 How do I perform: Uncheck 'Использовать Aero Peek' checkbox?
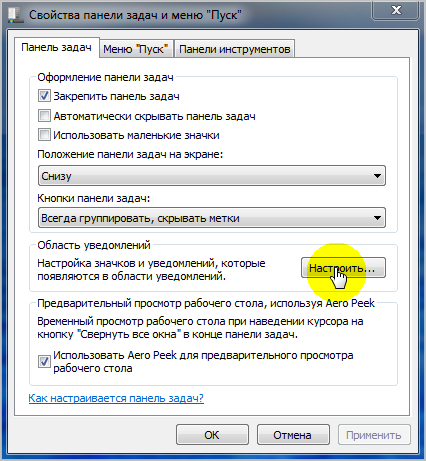[44, 361]
